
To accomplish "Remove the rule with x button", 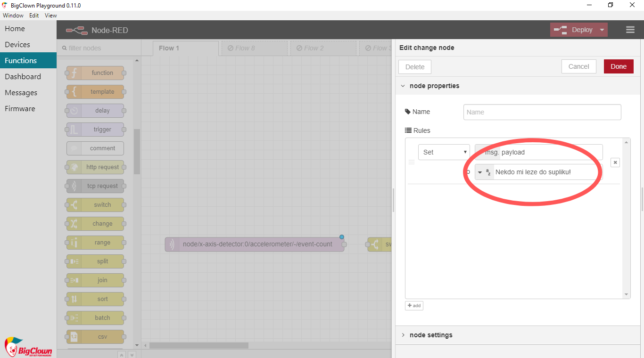I will point(615,162).
